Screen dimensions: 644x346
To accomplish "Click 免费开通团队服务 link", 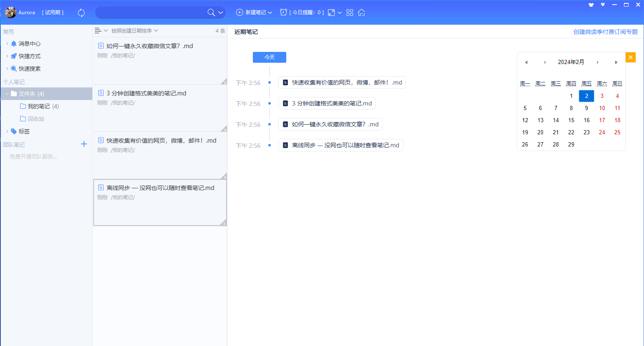I will click(x=33, y=156).
